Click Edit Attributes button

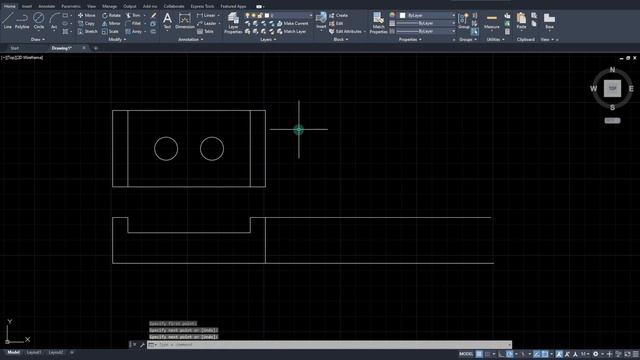coord(346,31)
